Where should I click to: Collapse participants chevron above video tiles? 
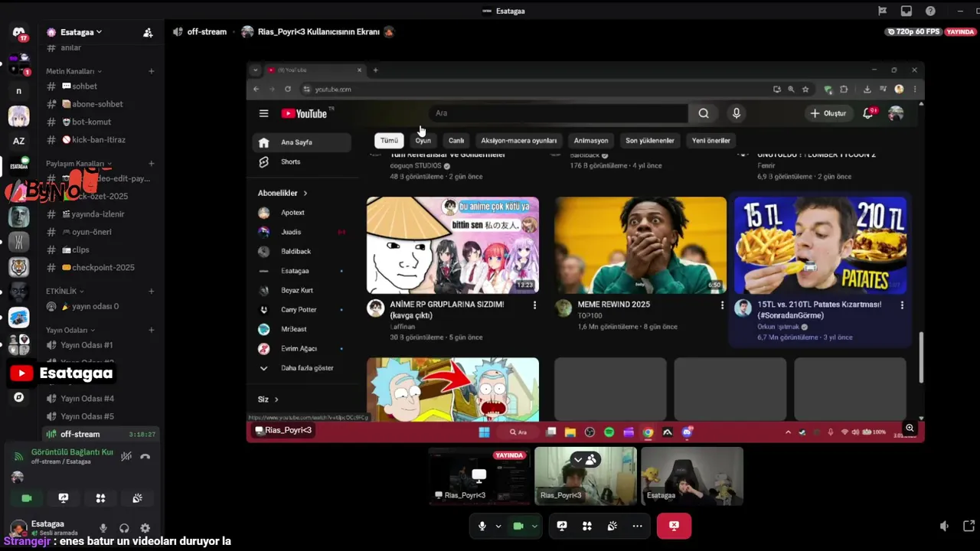click(x=579, y=459)
